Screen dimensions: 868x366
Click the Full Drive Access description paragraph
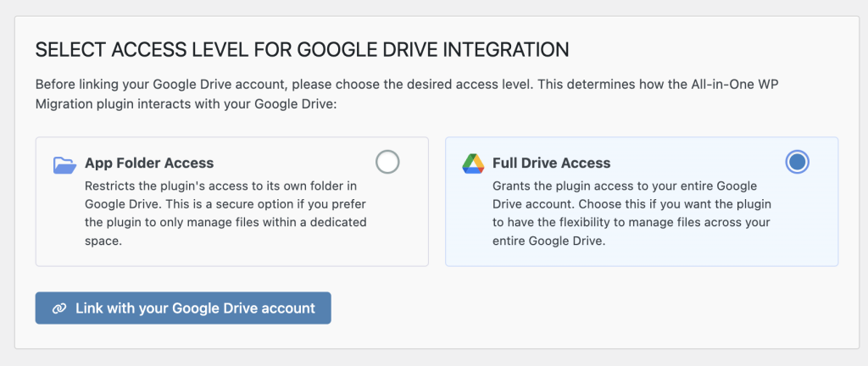(x=632, y=212)
